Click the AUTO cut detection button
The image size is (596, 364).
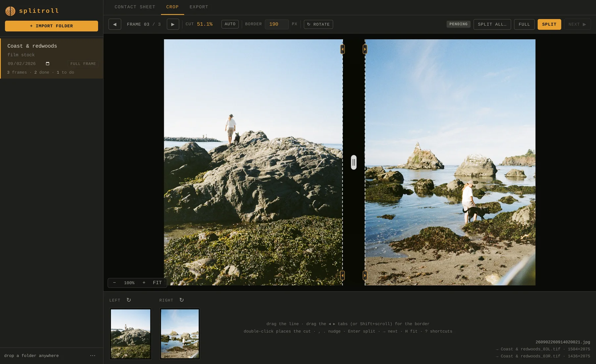230,24
